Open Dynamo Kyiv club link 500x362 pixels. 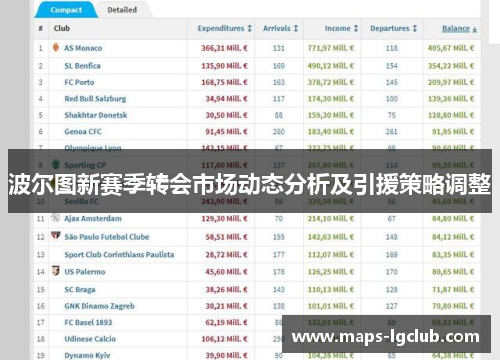tap(87, 356)
